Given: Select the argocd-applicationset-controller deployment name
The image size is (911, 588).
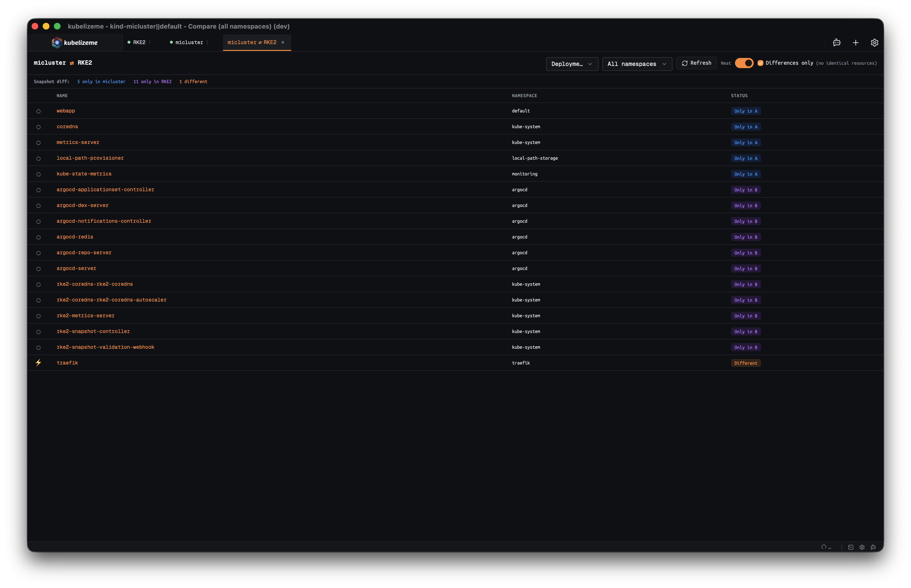Looking at the screenshot, I should tap(105, 189).
